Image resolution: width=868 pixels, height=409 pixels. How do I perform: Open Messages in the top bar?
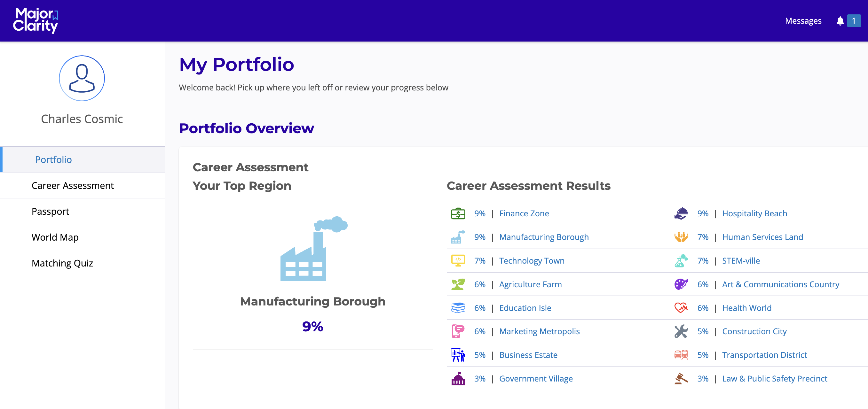click(803, 21)
